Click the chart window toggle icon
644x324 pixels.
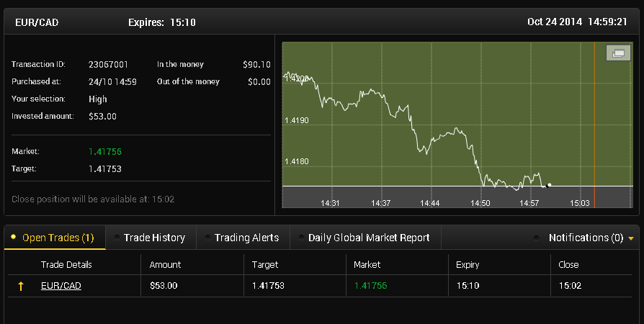point(619,53)
